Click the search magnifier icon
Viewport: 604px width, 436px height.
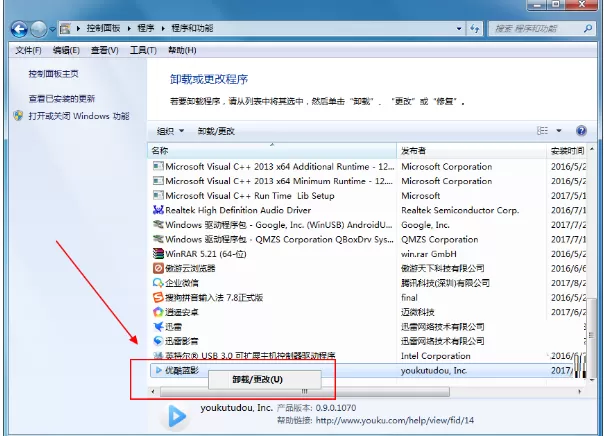(588, 29)
